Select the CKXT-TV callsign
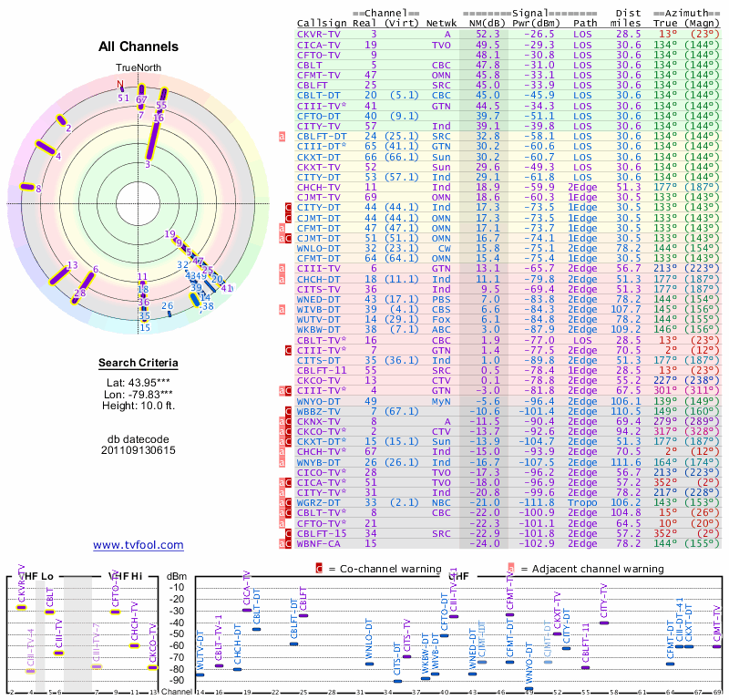The width and height of the screenshot is (729, 700). (x=318, y=167)
